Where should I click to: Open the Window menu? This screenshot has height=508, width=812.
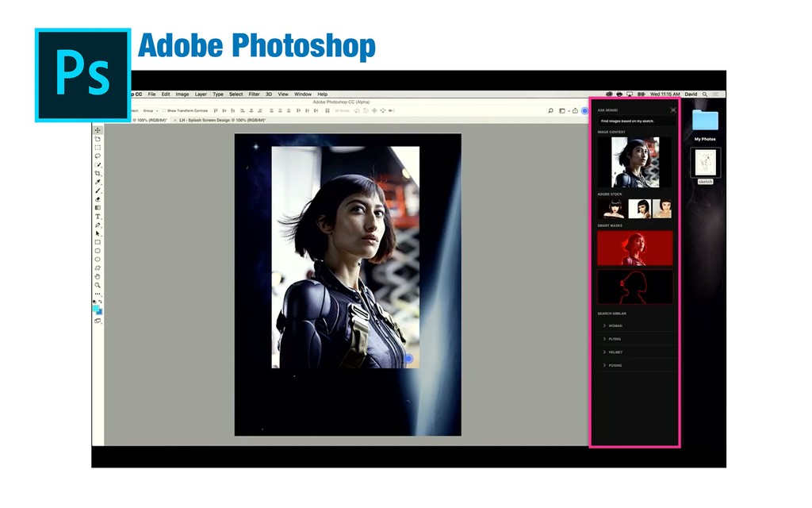pyautogui.click(x=303, y=94)
